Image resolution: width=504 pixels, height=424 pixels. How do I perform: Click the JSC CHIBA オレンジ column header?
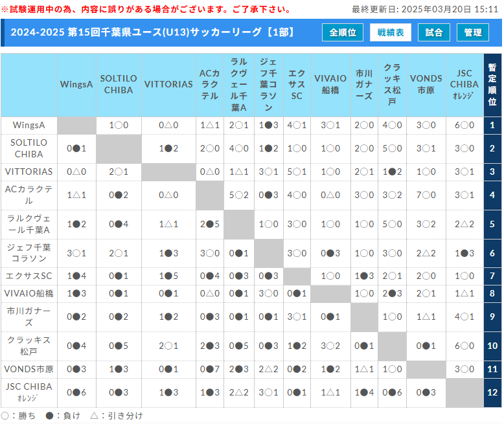pos(464,85)
